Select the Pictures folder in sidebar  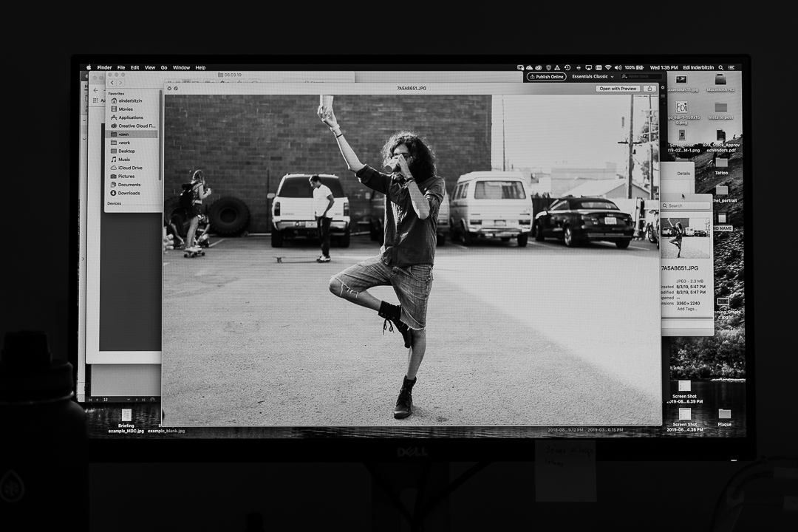click(x=126, y=176)
